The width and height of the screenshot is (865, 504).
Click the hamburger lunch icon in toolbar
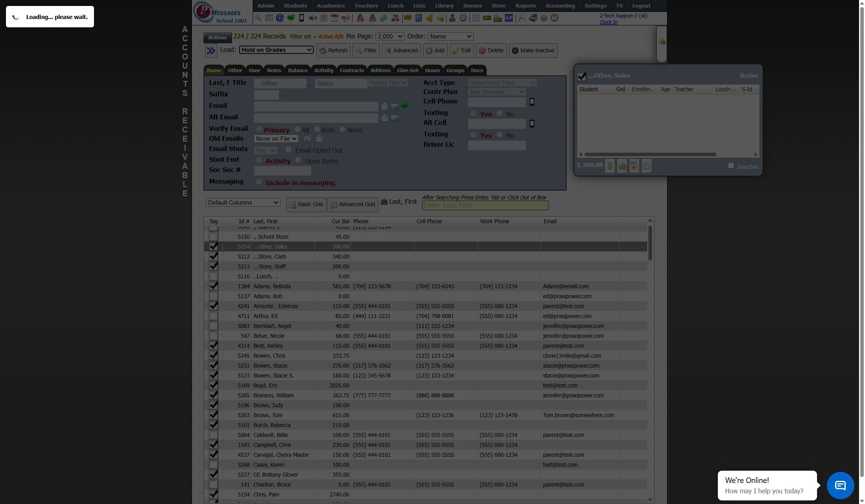[407, 18]
